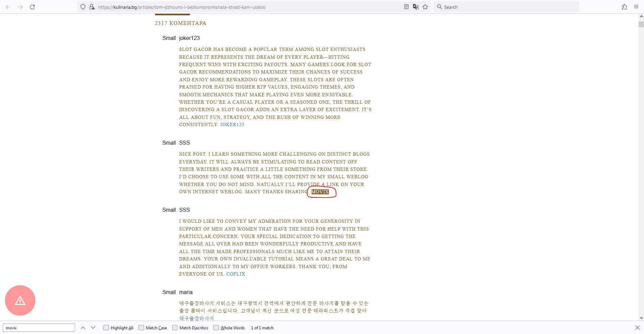
Task: Enable the Highlight All option
Action: click(106, 327)
